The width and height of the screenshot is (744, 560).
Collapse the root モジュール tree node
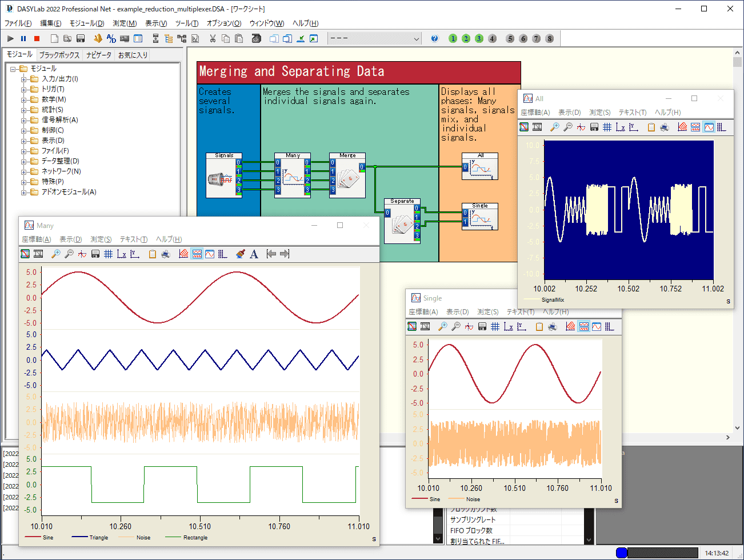pos(13,69)
